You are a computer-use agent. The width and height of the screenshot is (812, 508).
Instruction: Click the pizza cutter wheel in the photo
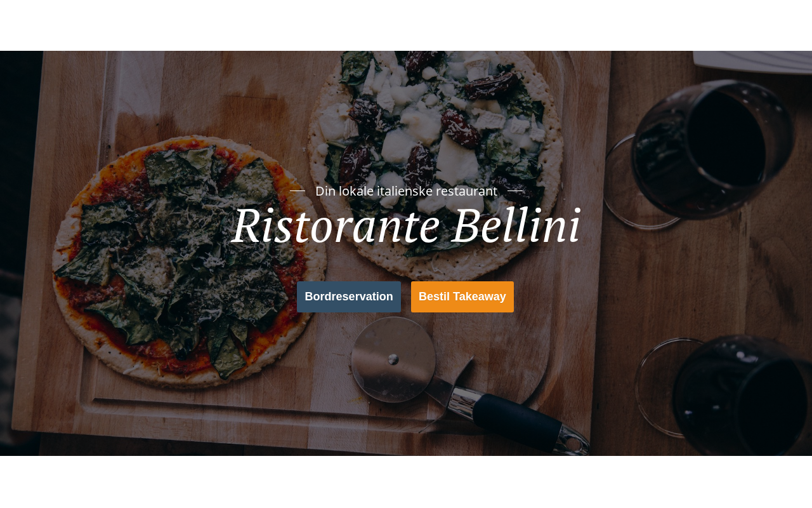coord(393,359)
